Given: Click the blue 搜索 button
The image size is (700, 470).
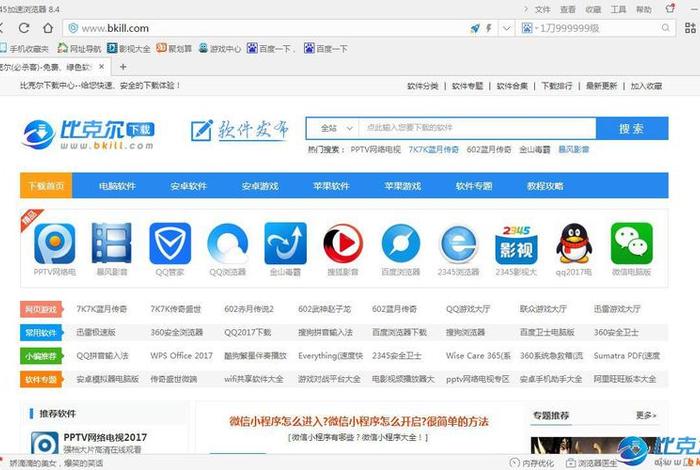Looking at the screenshot, I should (x=632, y=129).
